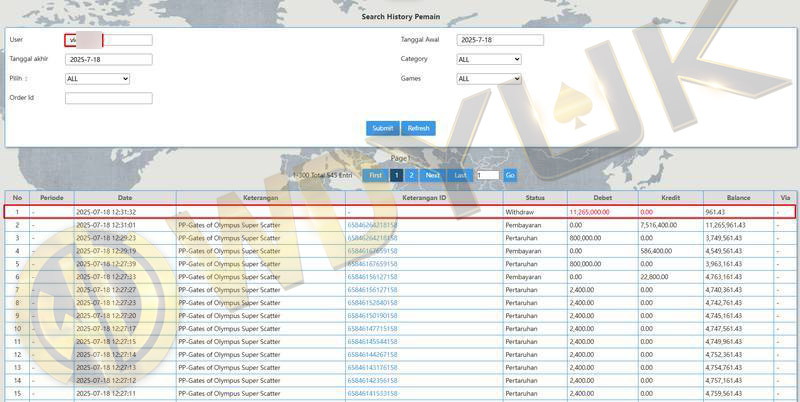800x402 pixels.
Task: Click balance value 961.43
Action: pos(715,212)
